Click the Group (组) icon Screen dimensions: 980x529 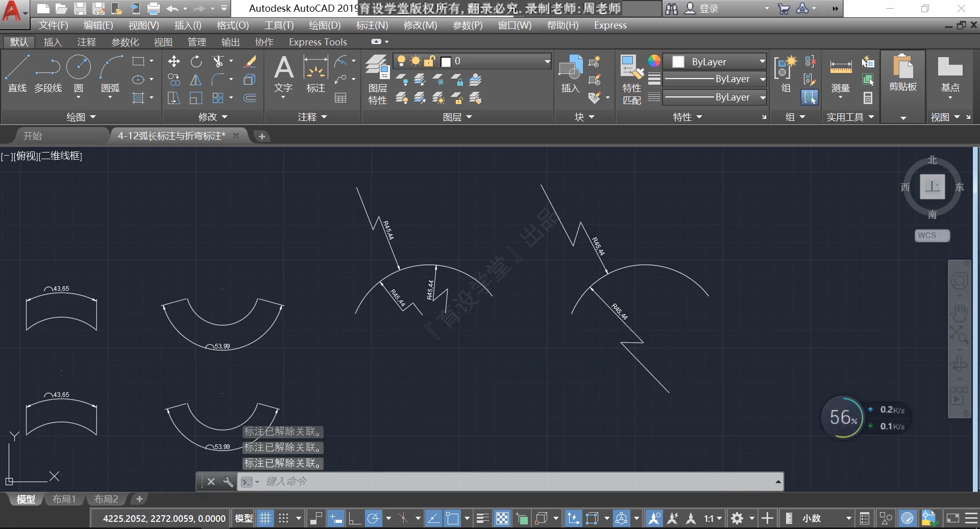[x=786, y=74]
